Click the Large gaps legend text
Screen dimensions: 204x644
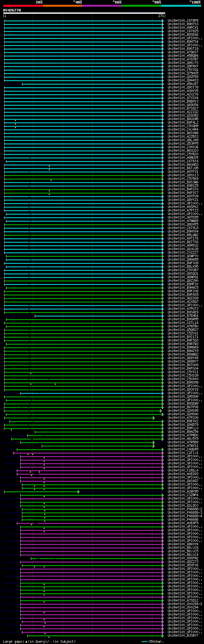(x=39, y=641)
